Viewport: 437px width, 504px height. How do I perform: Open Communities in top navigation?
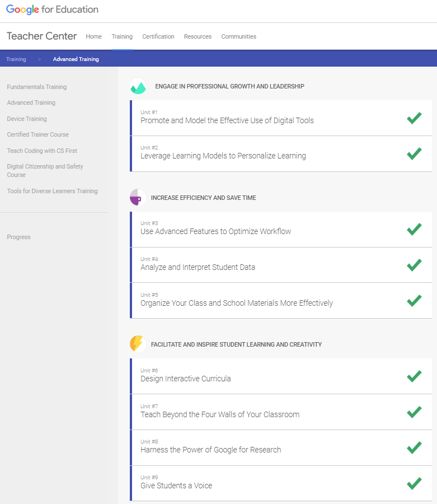pyautogui.click(x=238, y=36)
